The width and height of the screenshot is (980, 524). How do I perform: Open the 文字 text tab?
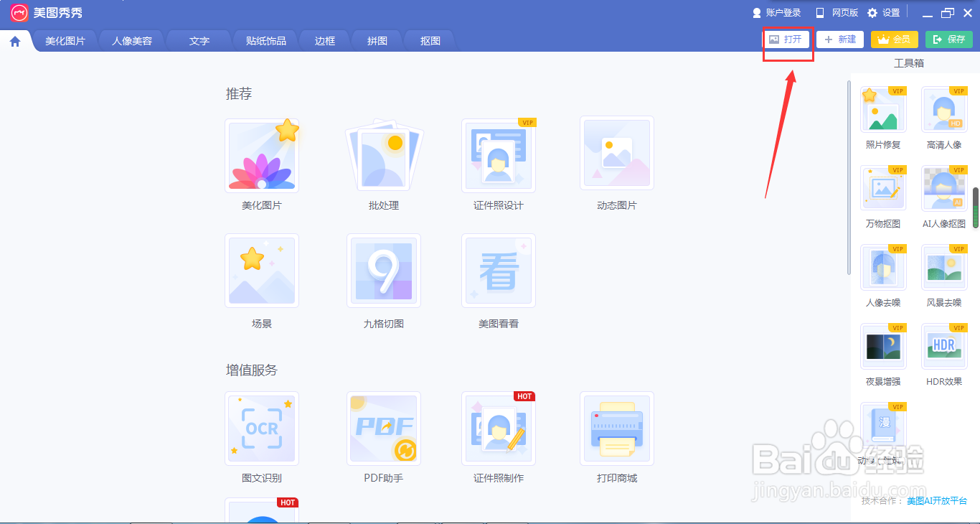click(x=199, y=41)
